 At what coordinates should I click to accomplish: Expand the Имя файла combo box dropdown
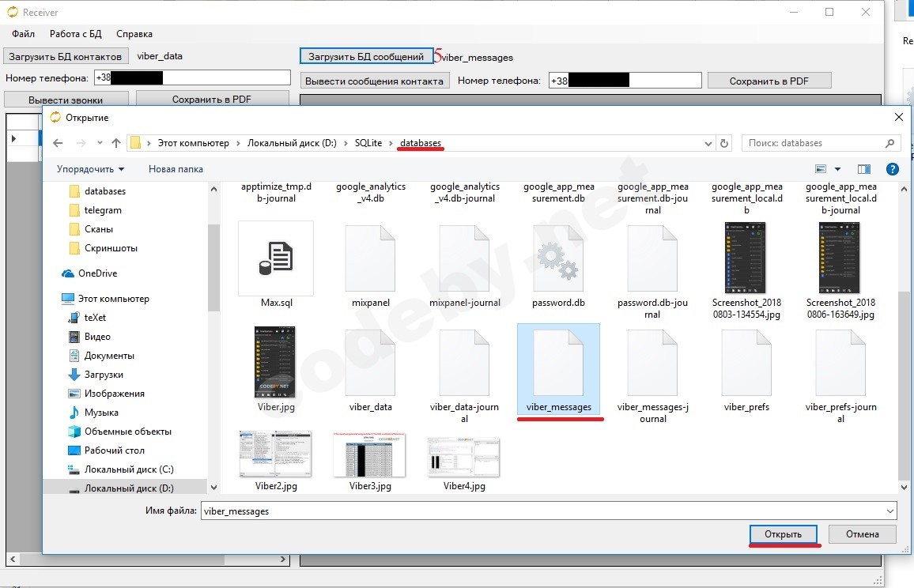click(x=890, y=511)
